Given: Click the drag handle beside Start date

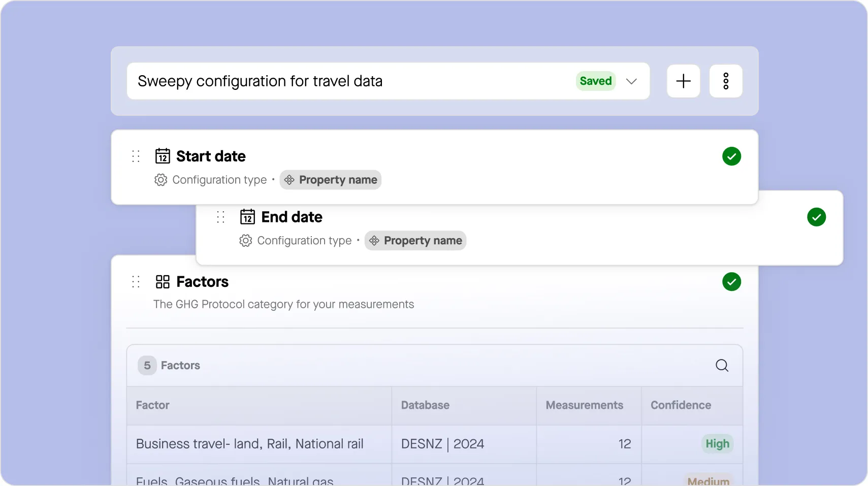Looking at the screenshot, I should click(x=136, y=156).
